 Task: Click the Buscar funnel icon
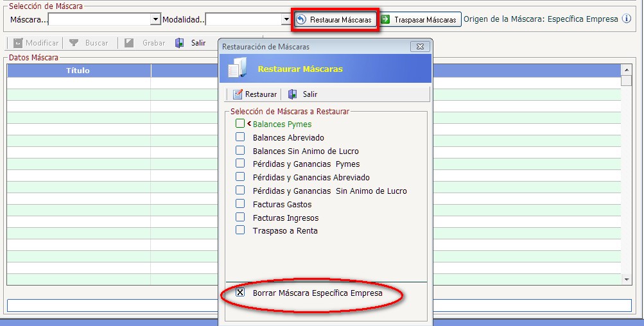tap(74, 43)
